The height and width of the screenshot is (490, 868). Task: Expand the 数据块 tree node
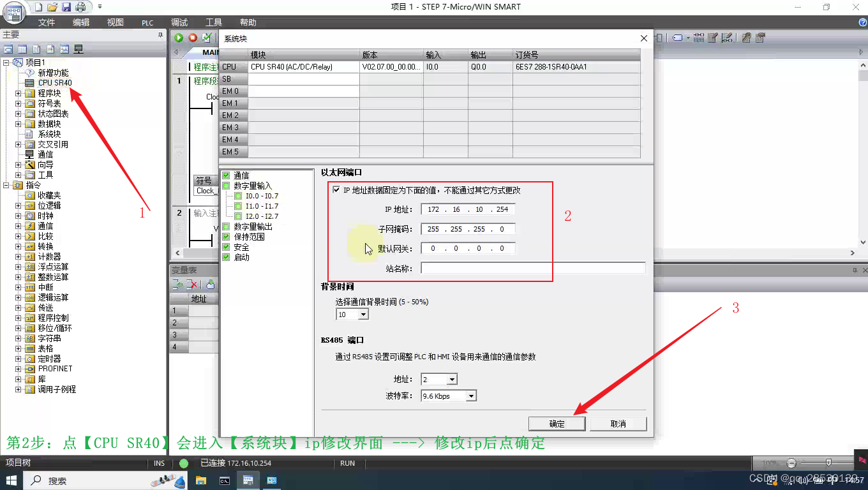tap(19, 124)
